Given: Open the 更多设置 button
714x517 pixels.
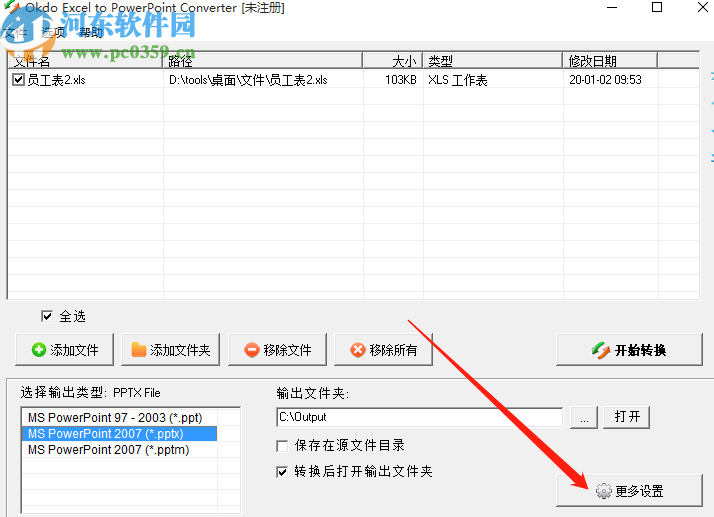Looking at the screenshot, I should point(629,491).
